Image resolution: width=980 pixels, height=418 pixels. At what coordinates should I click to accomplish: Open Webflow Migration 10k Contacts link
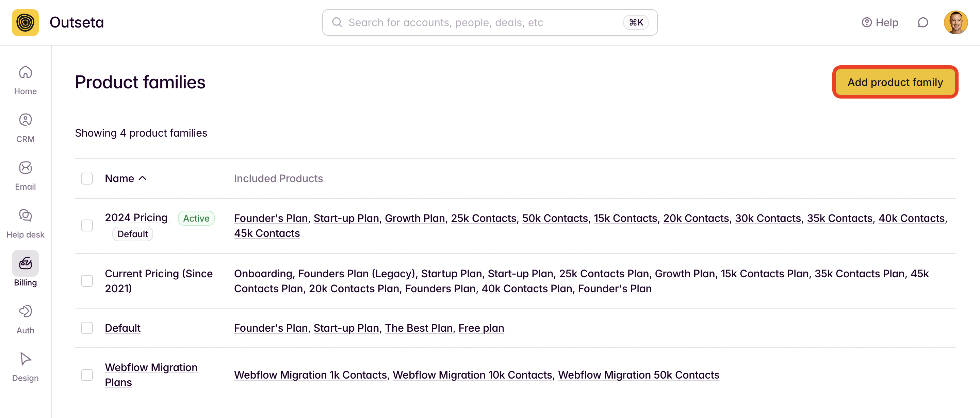point(472,375)
